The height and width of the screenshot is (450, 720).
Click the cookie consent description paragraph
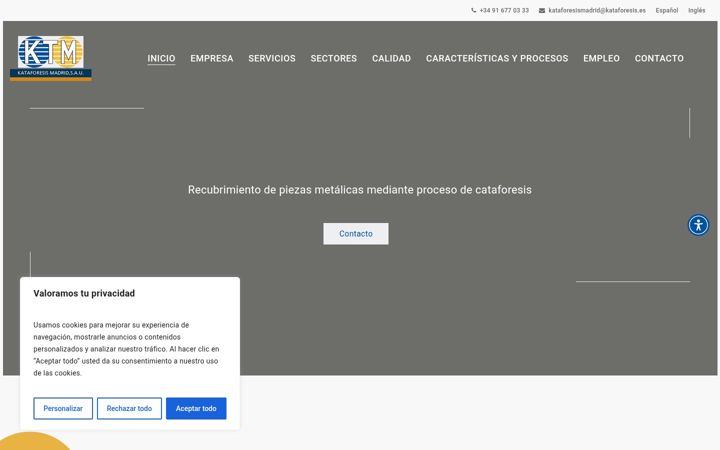[126, 349]
